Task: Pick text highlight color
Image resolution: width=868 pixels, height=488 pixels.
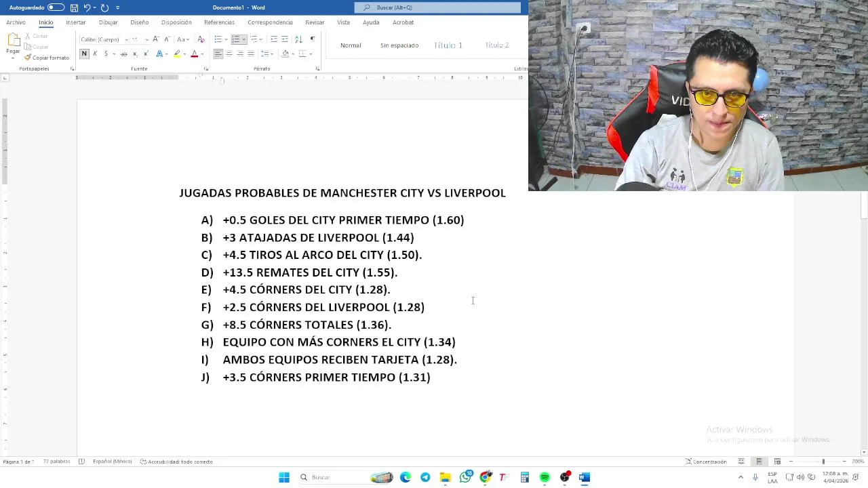Action: [177, 54]
